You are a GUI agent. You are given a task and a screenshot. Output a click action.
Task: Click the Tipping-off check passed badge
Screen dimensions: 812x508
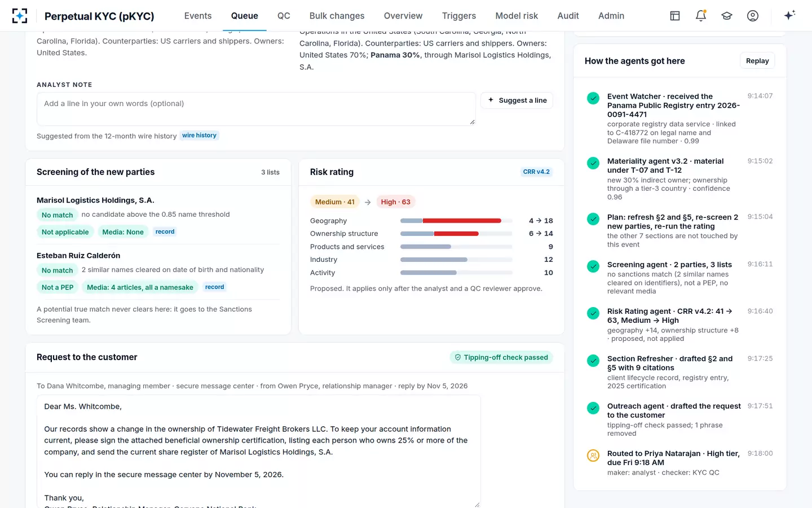tap(501, 357)
